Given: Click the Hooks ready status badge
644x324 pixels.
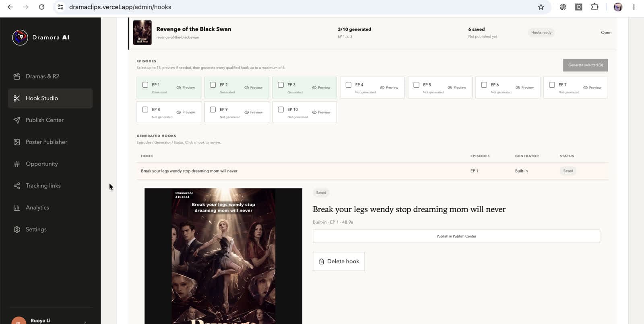Looking at the screenshot, I should [x=541, y=33].
